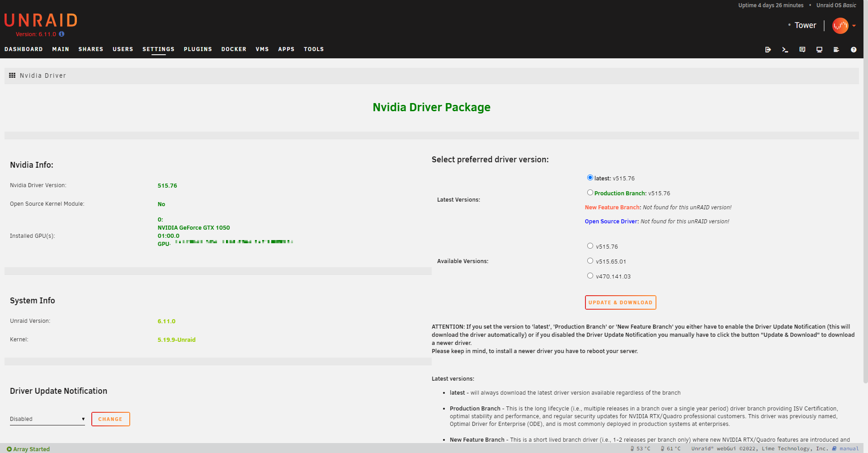
Task: Open the Plugins menu
Action: point(198,49)
